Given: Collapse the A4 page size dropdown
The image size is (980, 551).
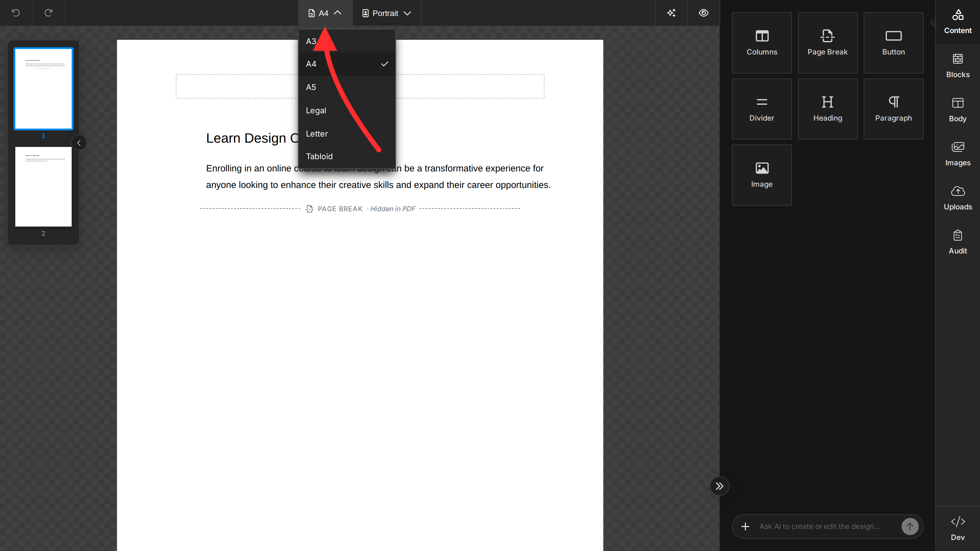Looking at the screenshot, I should [325, 13].
